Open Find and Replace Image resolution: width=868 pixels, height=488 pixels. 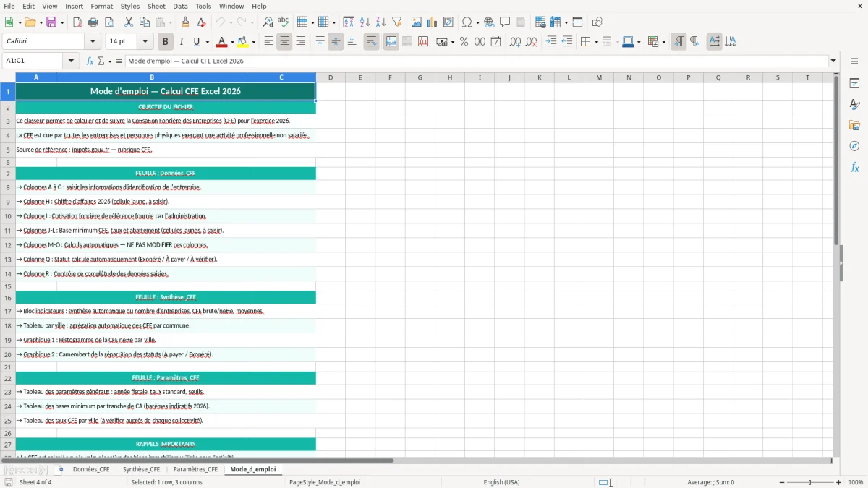(x=268, y=22)
